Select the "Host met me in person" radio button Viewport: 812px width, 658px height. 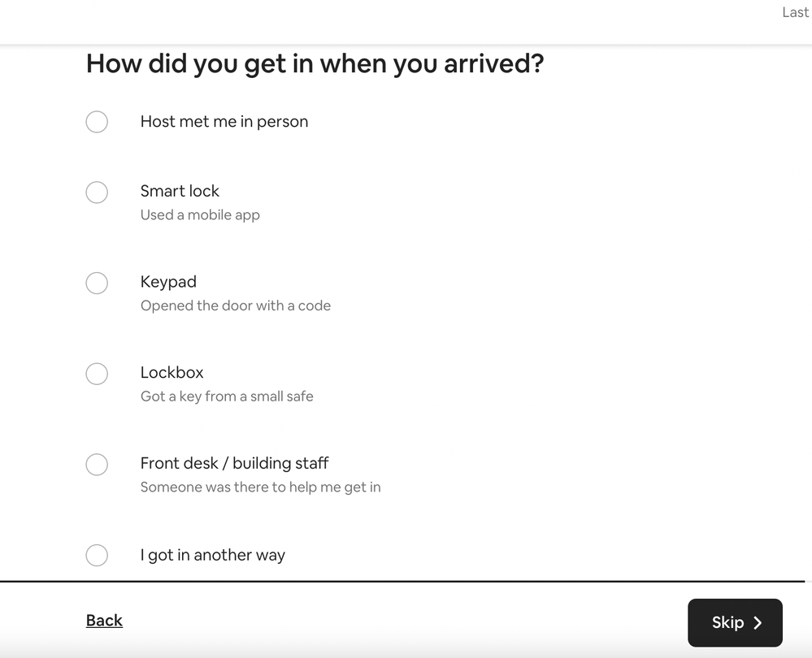click(x=97, y=122)
